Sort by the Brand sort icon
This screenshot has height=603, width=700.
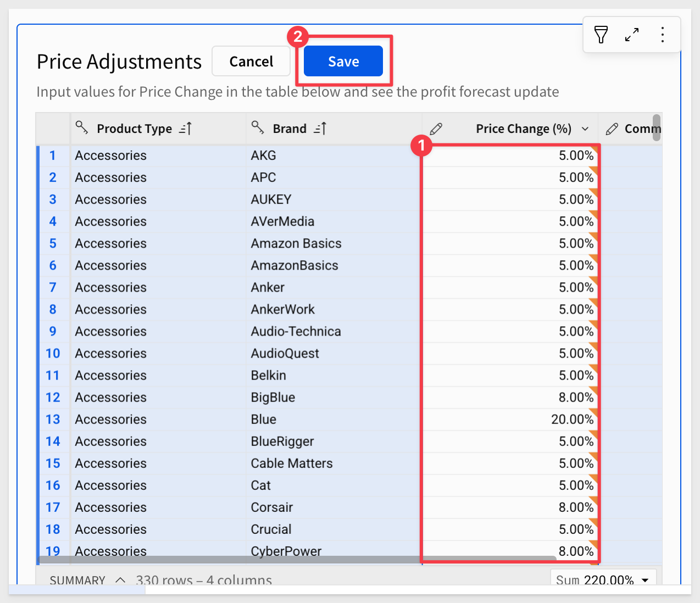[x=320, y=129]
